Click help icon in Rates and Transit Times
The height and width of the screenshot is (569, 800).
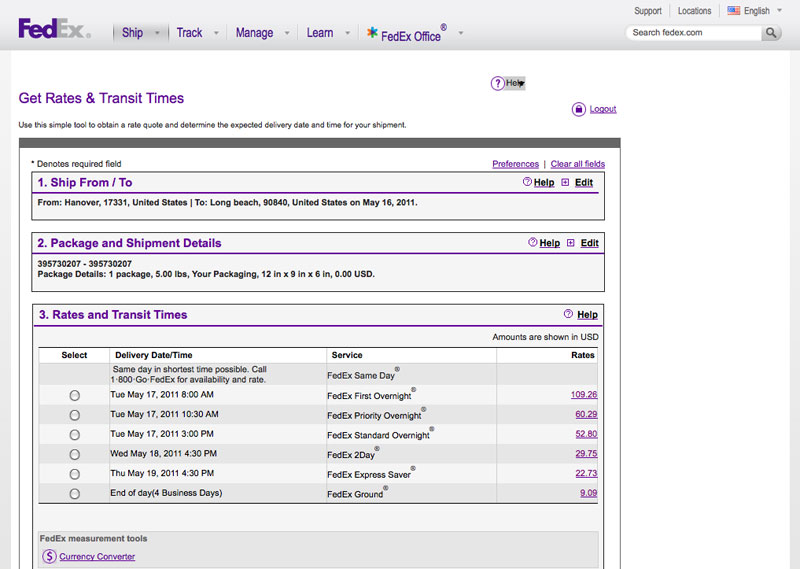click(x=568, y=314)
